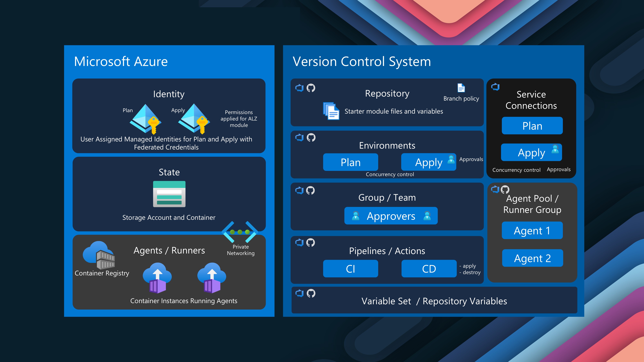Click the 'Agent Pool / Runner Group' title
The height and width of the screenshot is (362, 644).
532,204
